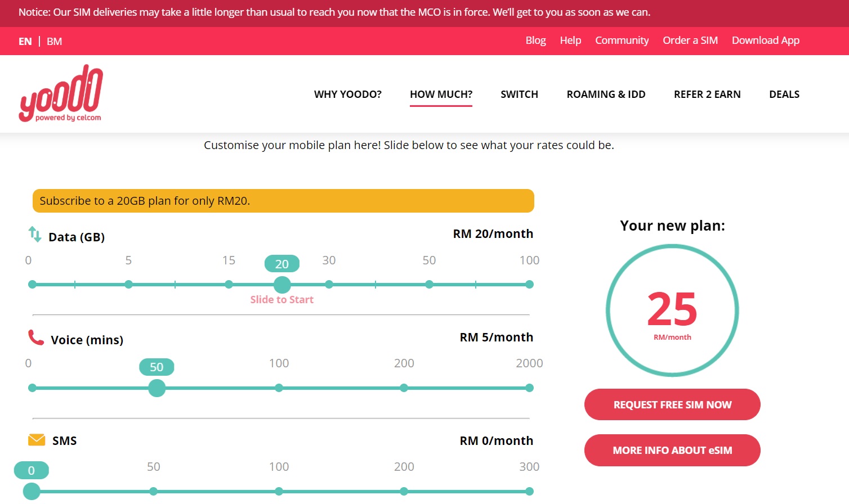Set Data slider to 100 GB point
Viewport: 849px width, 504px height.
(529, 285)
